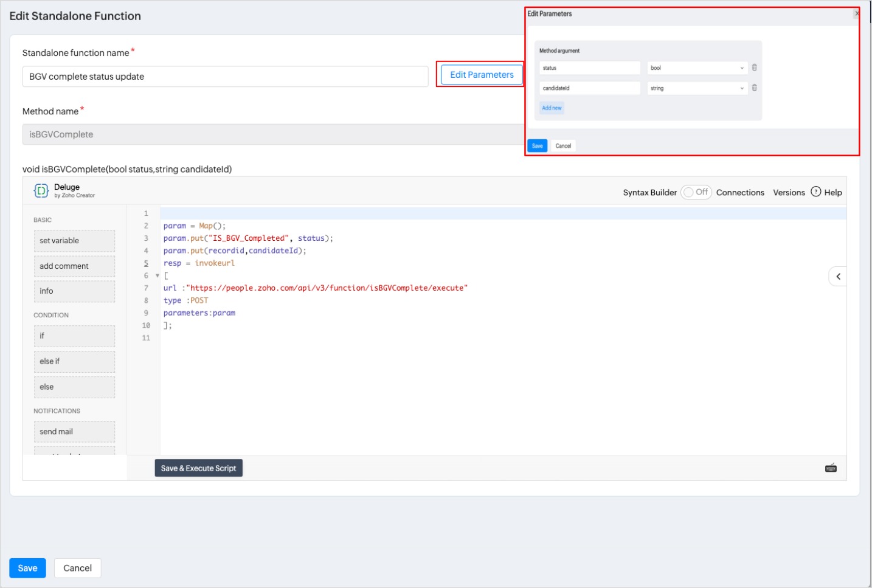Image resolution: width=872 pixels, height=588 pixels.
Task: Toggle the Syntax Builder switch
Action: tap(696, 192)
